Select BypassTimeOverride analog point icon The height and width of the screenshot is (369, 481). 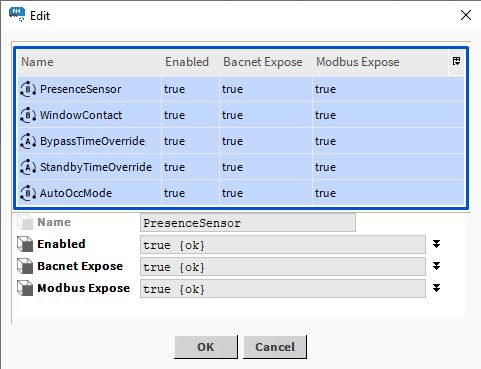click(28, 141)
